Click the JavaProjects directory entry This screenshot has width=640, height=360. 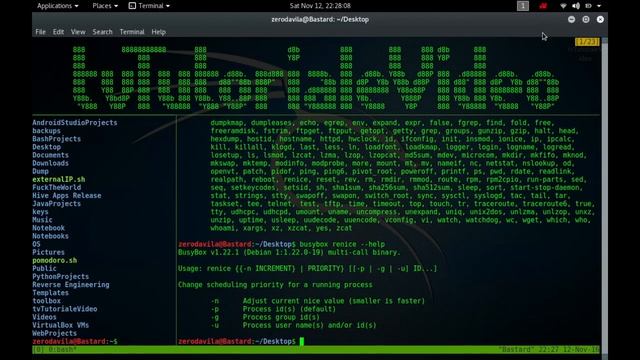57,204
